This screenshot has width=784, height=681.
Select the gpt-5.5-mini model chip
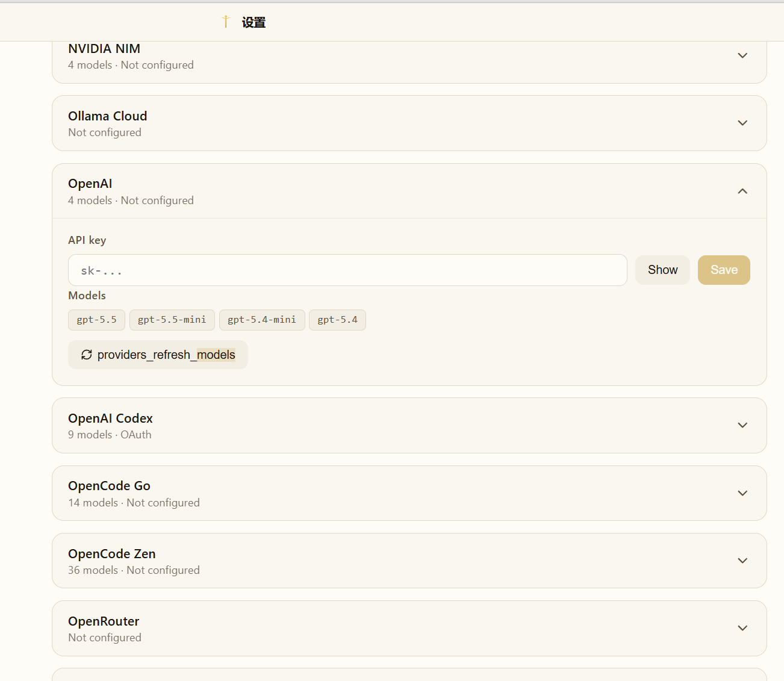pyautogui.click(x=172, y=320)
